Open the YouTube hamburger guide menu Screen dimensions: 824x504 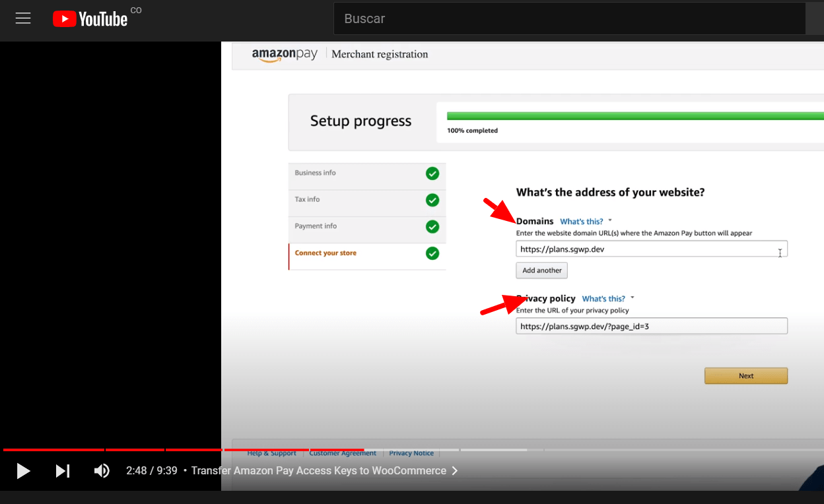pyautogui.click(x=23, y=18)
